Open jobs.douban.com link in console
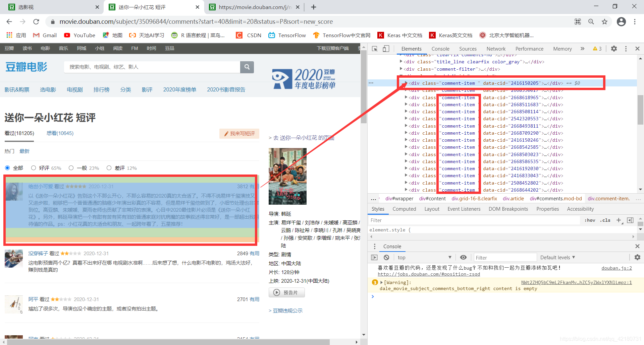The width and height of the screenshot is (644, 345). click(x=429, y=274)
